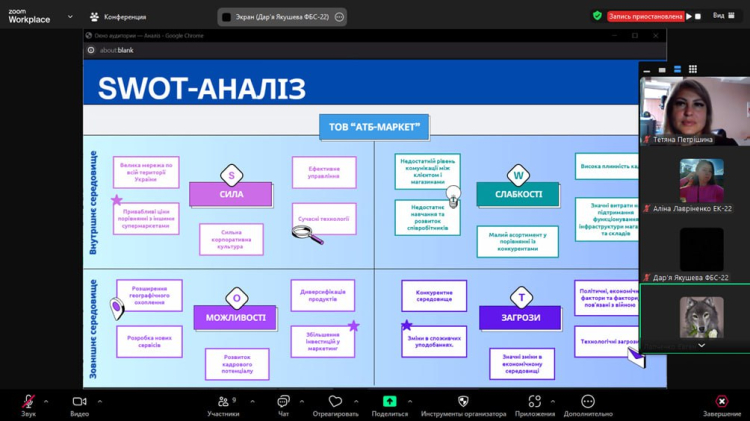The width and height of the screenshot is (750, 421).
Task: Click the green Поделиться share button
Action: tap(389, 402)
